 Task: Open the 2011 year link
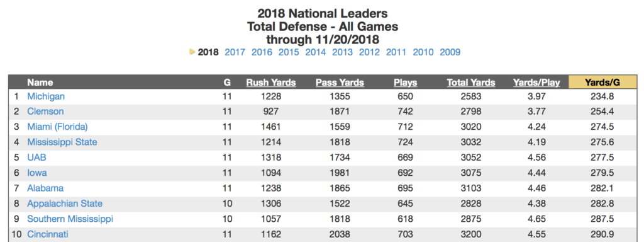click(396, 52)
